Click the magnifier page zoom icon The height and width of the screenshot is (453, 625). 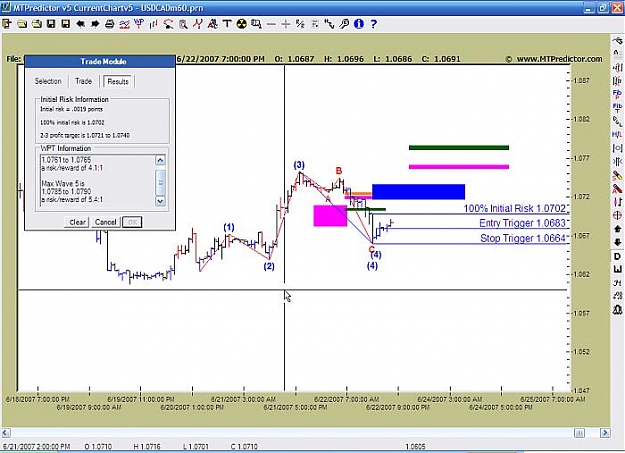pyautogui.click(x=183, y=24)
